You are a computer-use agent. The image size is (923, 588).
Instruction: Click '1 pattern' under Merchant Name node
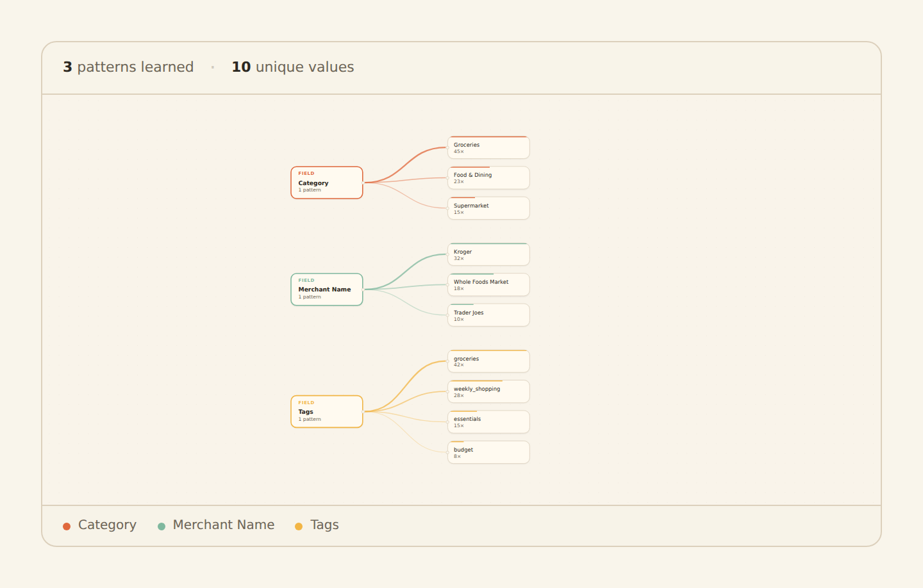pos(310,297)
